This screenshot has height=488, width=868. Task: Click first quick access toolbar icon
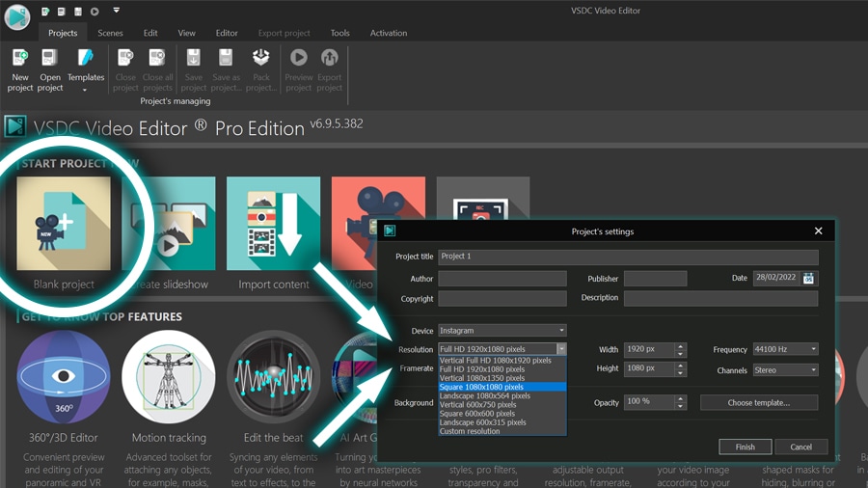coord(45,11)
